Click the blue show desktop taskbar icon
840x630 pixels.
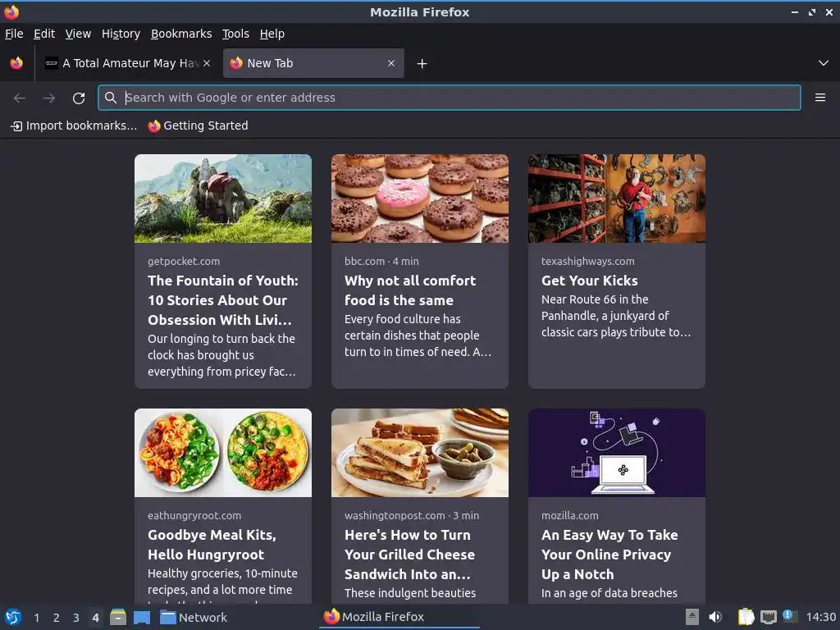141,617
